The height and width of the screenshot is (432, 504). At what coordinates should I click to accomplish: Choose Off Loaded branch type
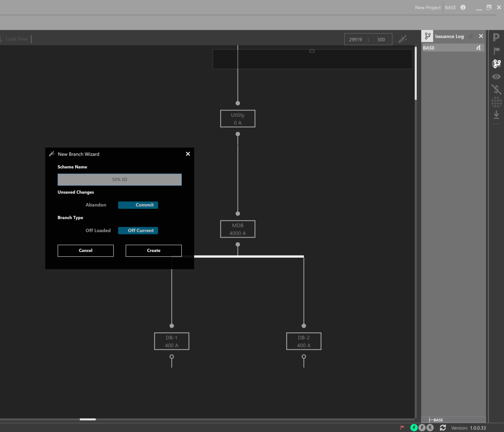98,230
